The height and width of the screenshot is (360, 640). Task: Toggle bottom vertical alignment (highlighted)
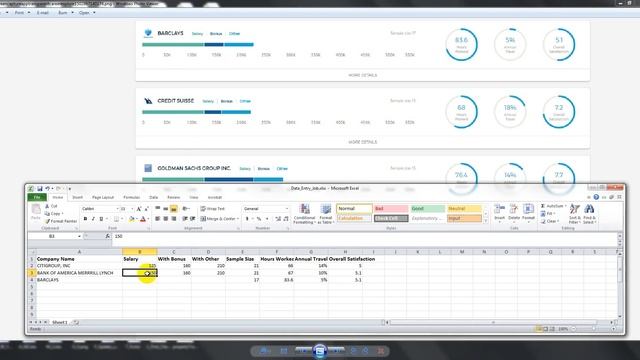point(174,209)
